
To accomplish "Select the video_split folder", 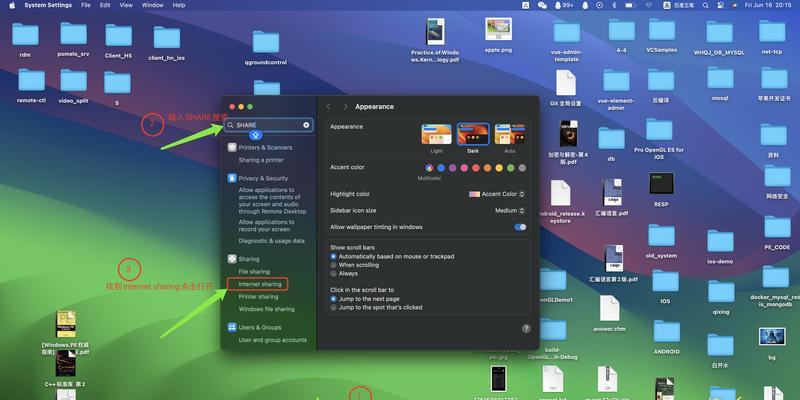I will click(x=73, y=81).
